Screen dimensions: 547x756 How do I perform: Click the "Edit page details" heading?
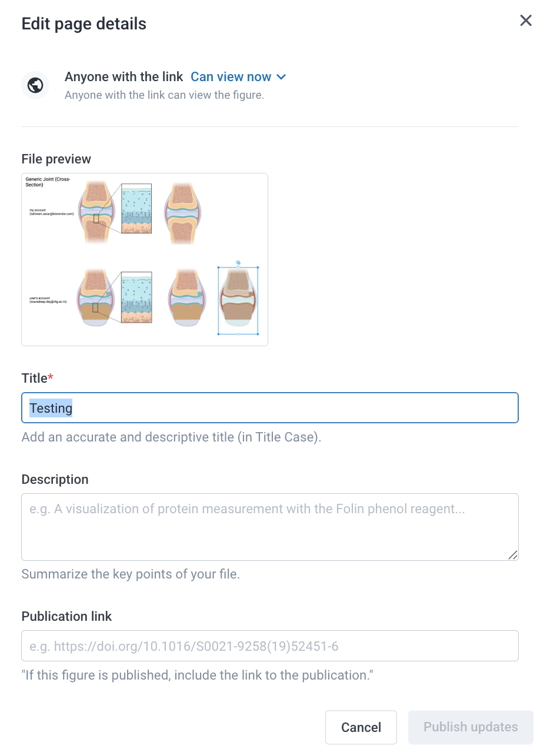[84, 24]
